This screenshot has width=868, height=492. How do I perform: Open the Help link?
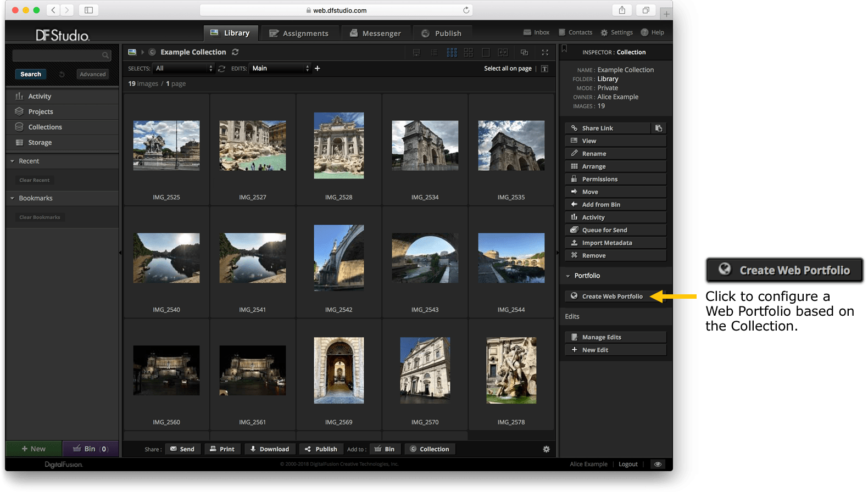[652, 32]
